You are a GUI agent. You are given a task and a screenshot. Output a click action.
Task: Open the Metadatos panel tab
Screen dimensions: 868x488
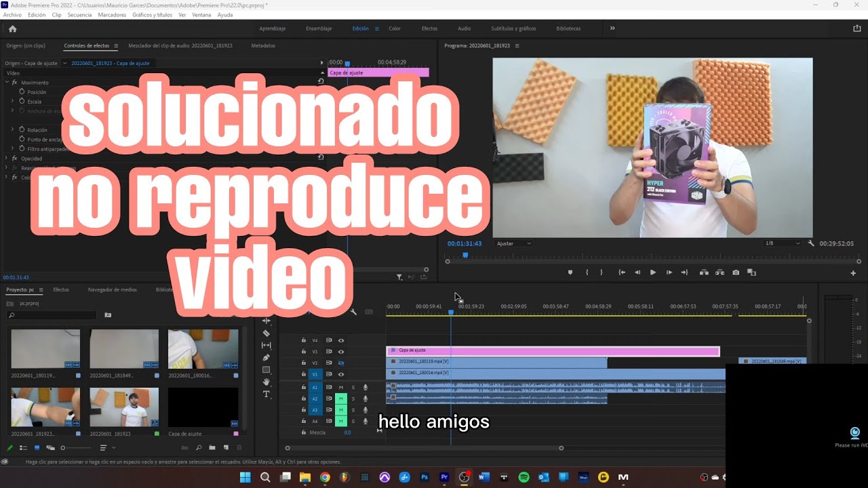263,45
